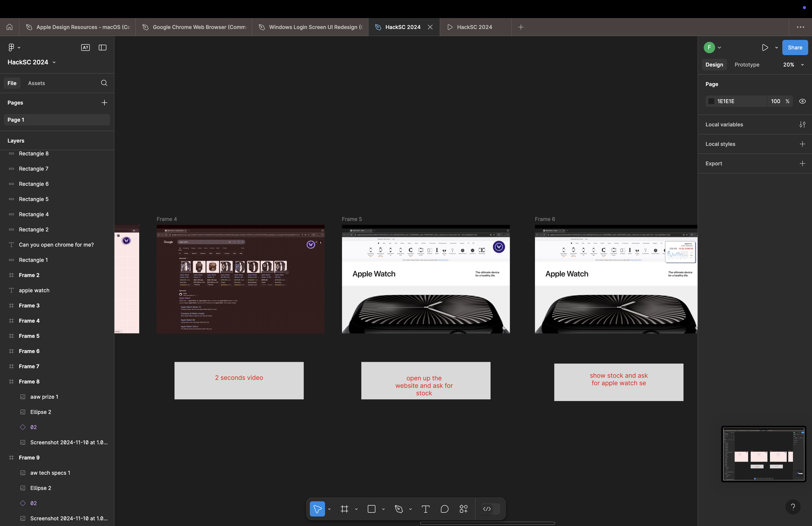Toggle the sidebar panel layout icon
The width and height of the screenshot is (812, 526).
coord(102,48)
